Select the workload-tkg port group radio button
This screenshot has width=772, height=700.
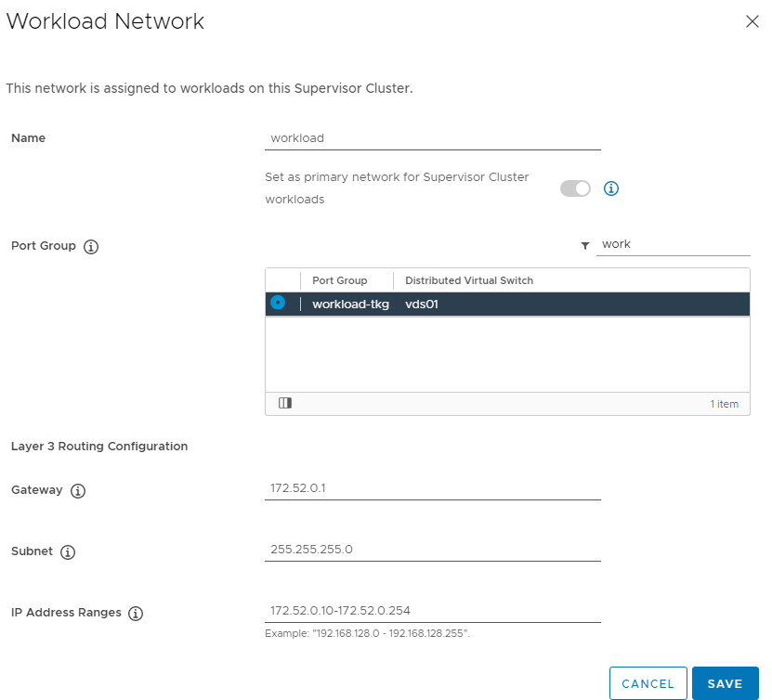point(278,303)
